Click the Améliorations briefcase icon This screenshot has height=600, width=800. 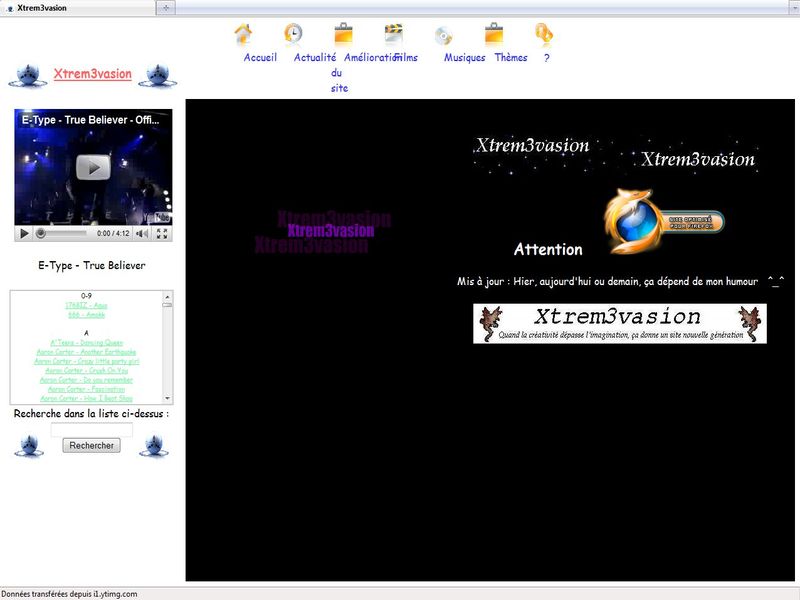pos(343,35)
